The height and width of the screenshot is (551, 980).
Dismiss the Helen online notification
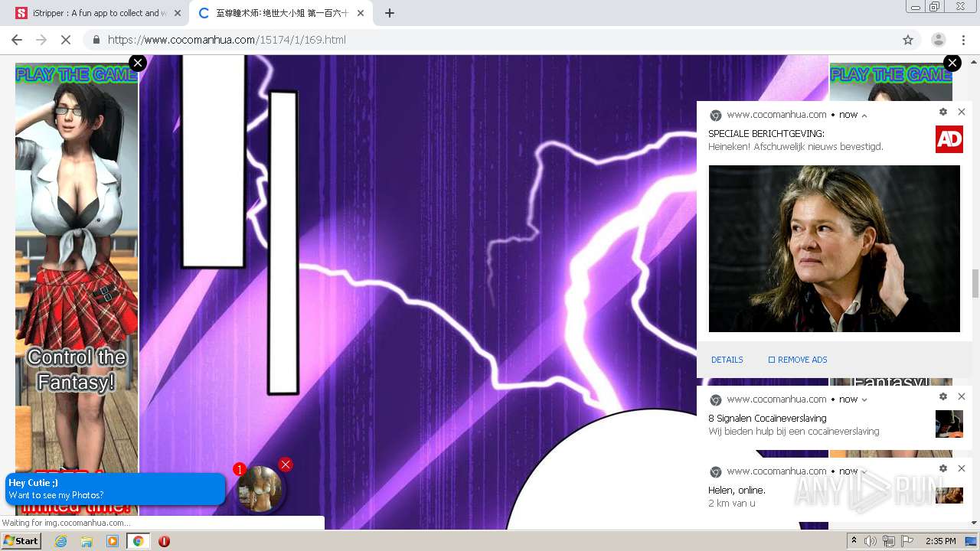962,468
